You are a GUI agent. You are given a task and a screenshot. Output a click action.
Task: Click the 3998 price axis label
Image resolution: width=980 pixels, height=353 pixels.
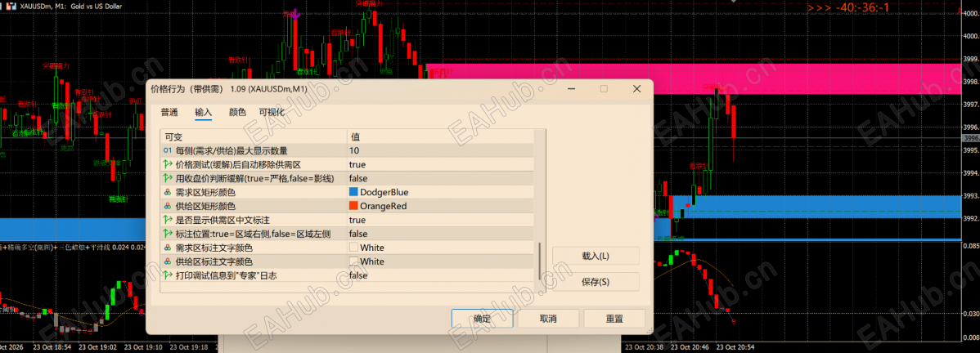[971, 82]
